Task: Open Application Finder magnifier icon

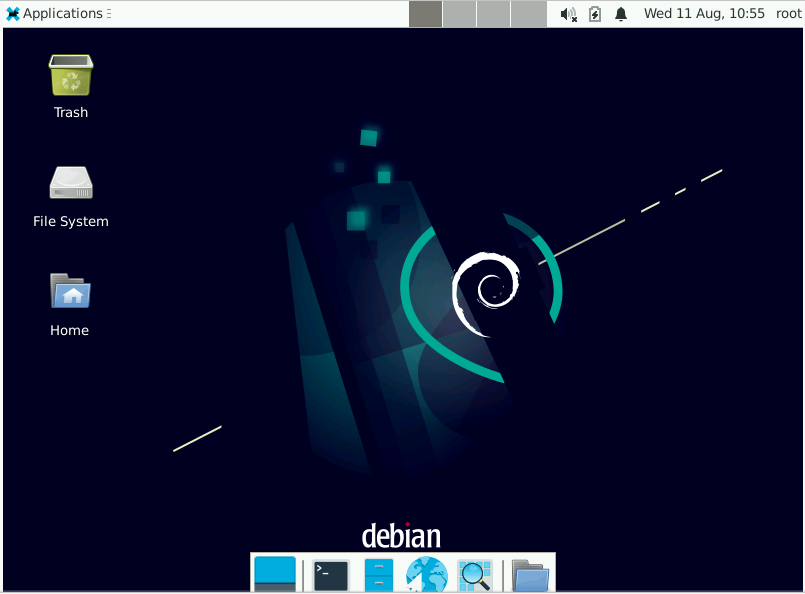Action: (x=475, y=575)
